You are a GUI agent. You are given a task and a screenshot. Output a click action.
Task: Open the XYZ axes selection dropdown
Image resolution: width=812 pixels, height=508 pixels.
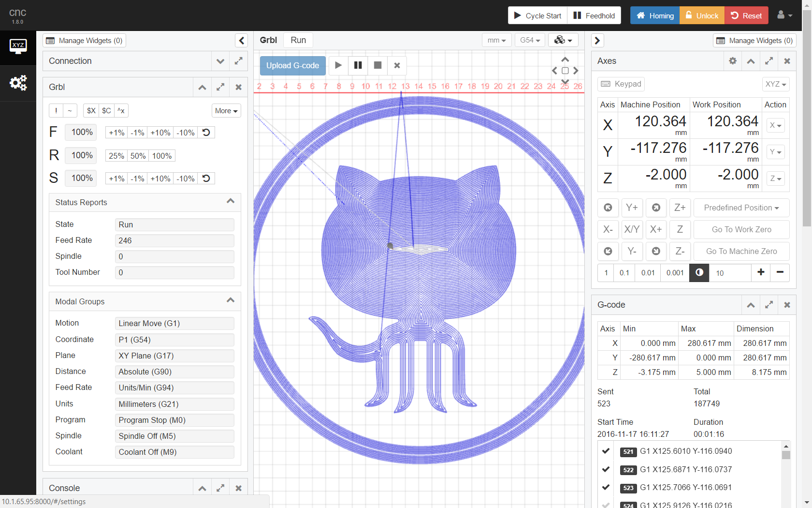tap(776, 84)
